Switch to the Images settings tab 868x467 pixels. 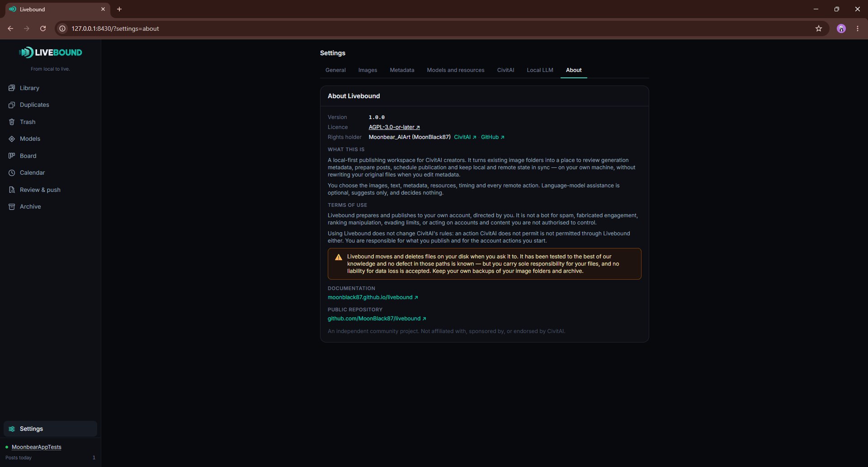click(x=368, y=70)
